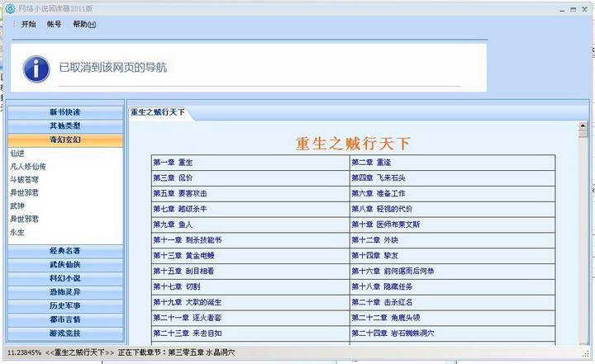Expand the 新书快读 category
Image resolution: width=595 pixels, height=364 pixels.
pos(65,112)
